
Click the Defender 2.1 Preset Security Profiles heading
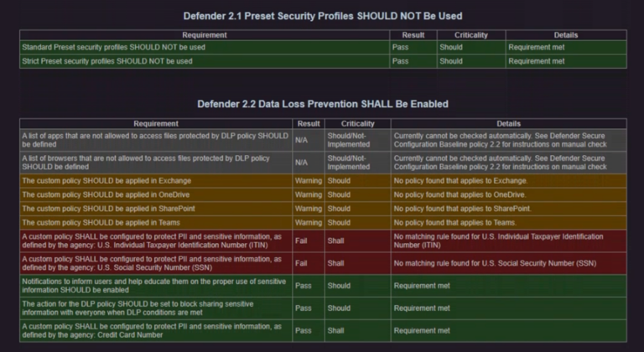point(322,16)
